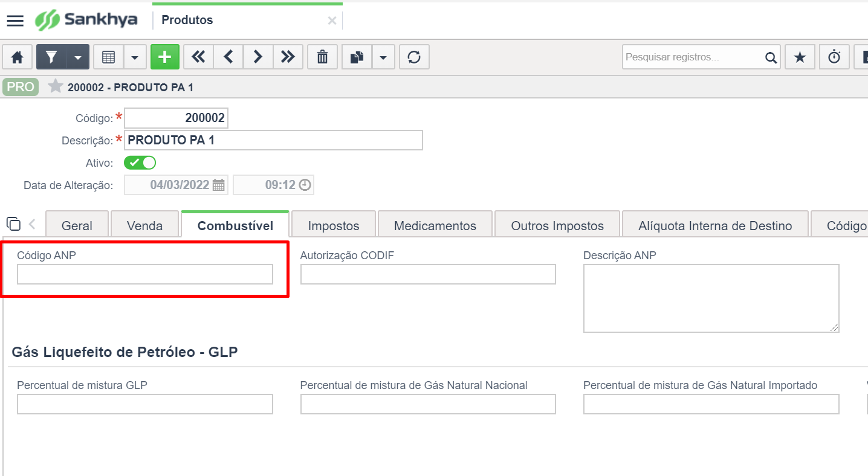Expand the dropdown next to the filter icon
Image resolution: width=868 pixels, height=476 pixels.
pos(77,56)
